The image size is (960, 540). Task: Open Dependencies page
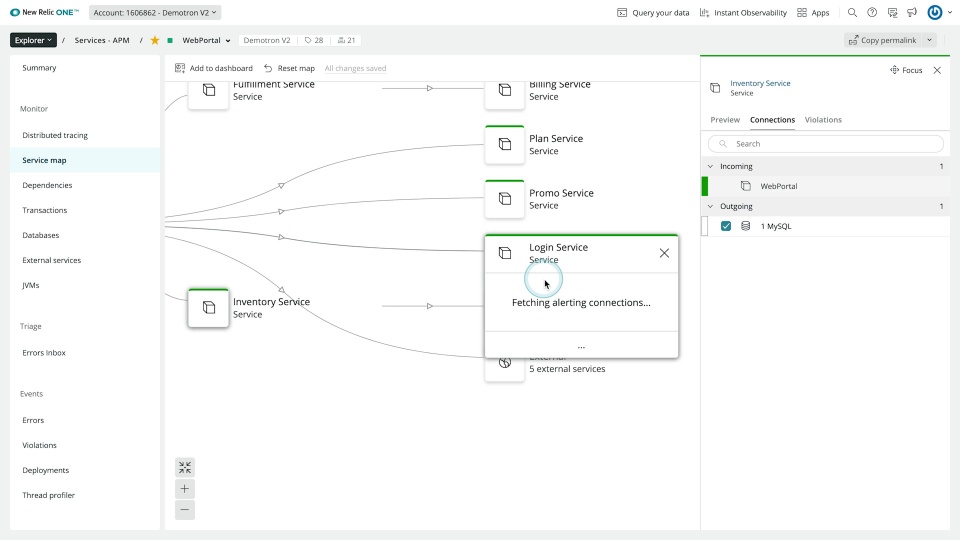[47, 186]
